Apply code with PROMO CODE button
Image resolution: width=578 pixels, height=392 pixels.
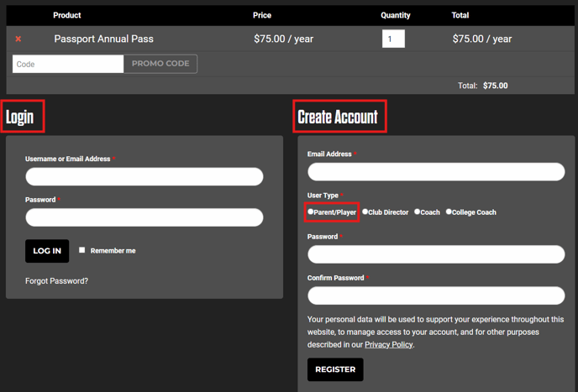point(160,64)
